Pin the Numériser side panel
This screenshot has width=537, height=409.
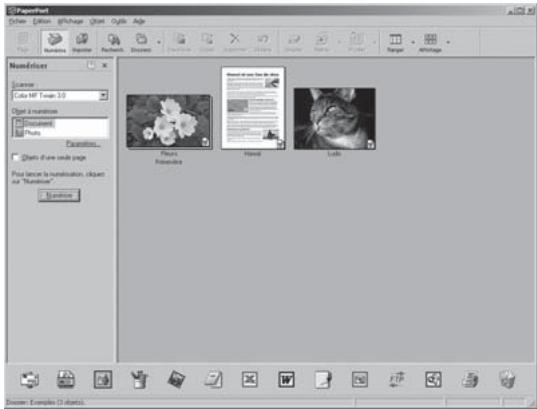91,65
